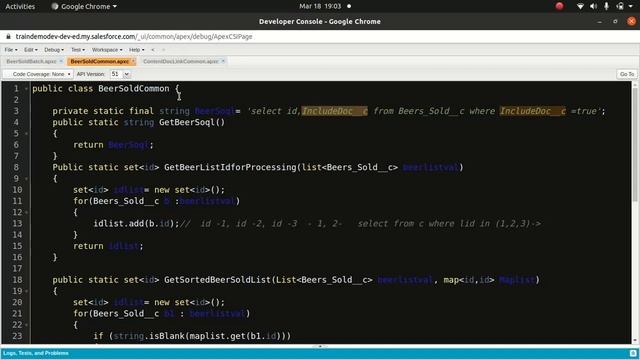Viewport: 640px width, 360px height.
Task: Click the scroll-up arrow of the editor scrollbar
Action: tap(635, 84)
